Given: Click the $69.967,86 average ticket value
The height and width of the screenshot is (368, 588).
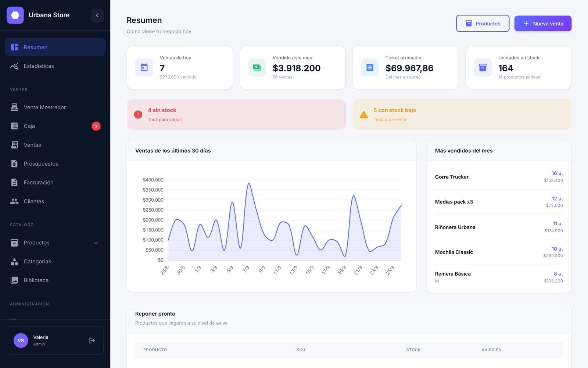Looking at the screenshot, I should coord(409,68).
